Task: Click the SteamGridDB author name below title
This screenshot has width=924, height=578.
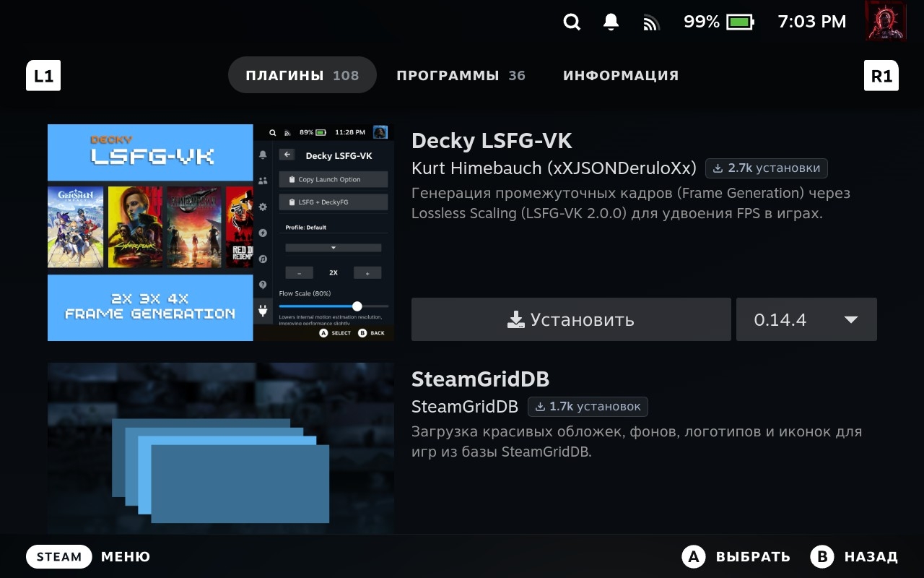Action: coord(465,407)
